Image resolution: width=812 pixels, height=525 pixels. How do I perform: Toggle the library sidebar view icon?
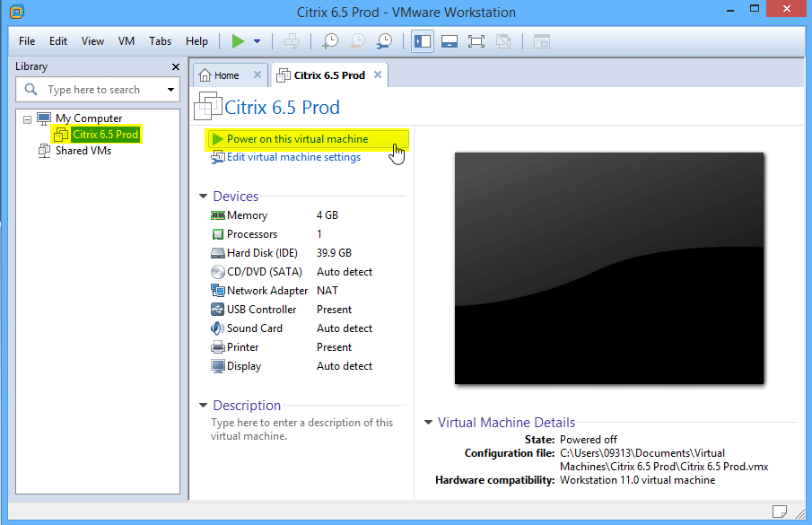click(x=423, y=41)
